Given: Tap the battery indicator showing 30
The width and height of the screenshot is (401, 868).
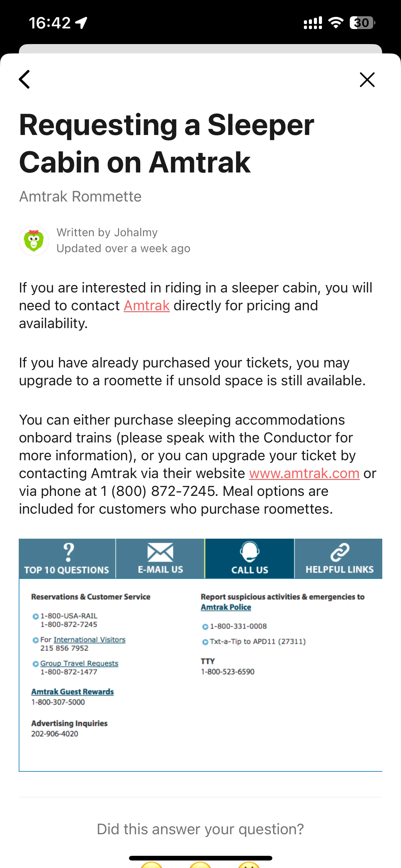Looking at the screenshot, I should (x=362, y=22).
